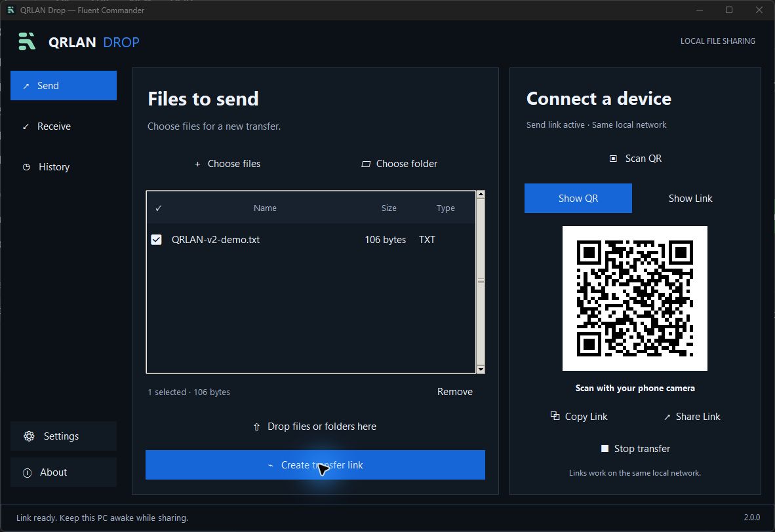
Task: Switch to the Show QR tab
Action: (x=578, y=198)
